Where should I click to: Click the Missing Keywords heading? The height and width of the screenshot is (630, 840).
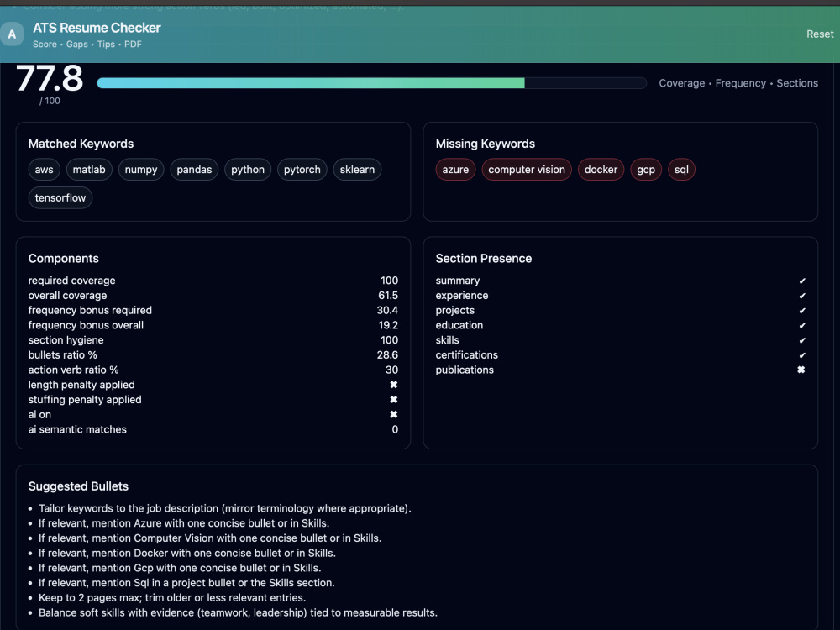486,144
